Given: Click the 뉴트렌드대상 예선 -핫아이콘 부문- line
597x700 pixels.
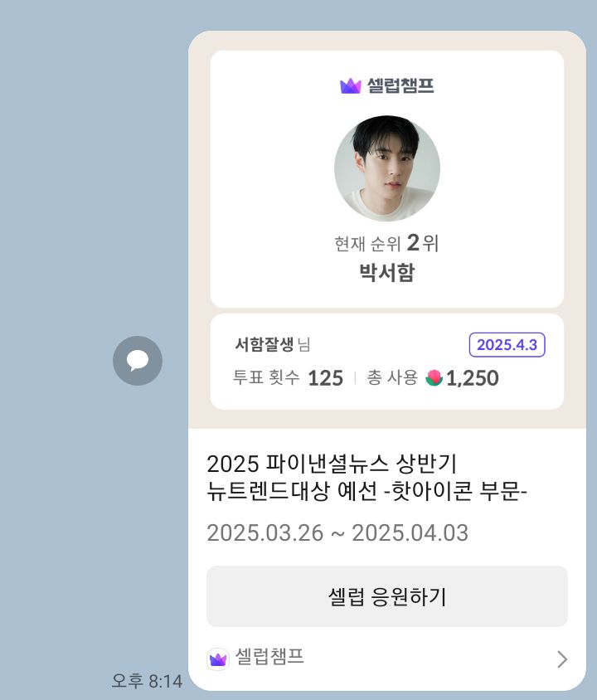Looking at the screenshot, I should tap(367, 491).
